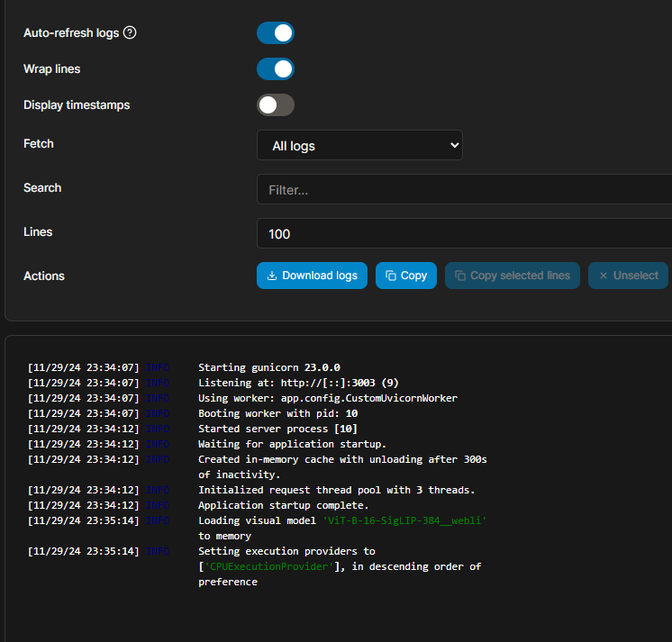Click the Lines number field showing 100
Screen dimensions: 672x642
pos(464,234)
